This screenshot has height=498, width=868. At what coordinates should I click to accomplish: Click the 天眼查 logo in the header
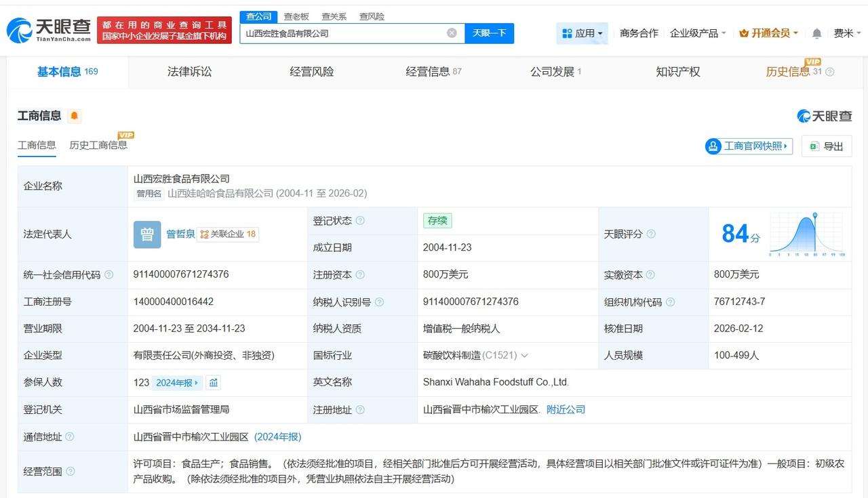click(x=49, y=30)
